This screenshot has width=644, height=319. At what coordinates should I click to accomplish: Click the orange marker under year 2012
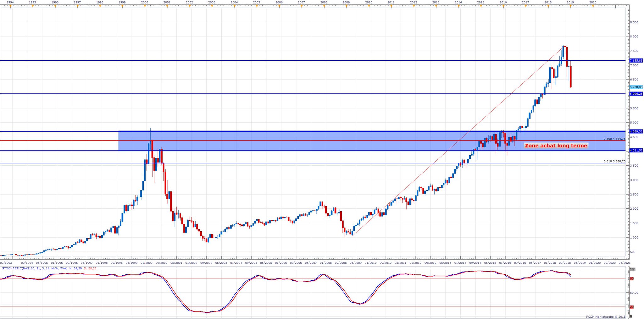(x=414, y=6)
